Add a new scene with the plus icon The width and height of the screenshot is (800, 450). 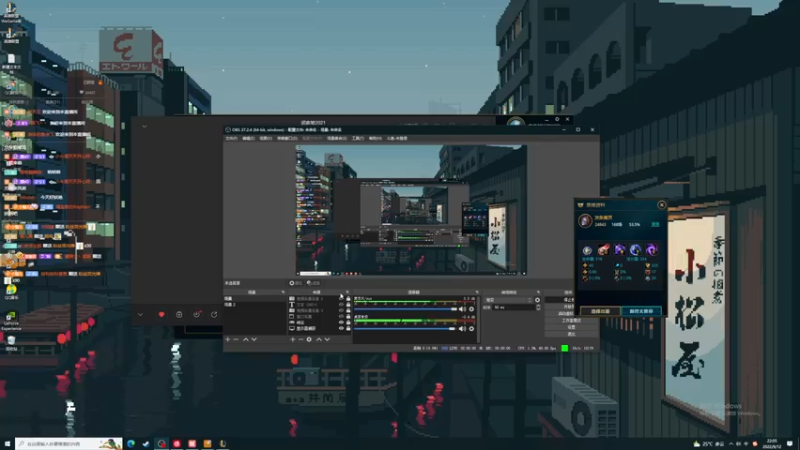(x=228, y=339)
